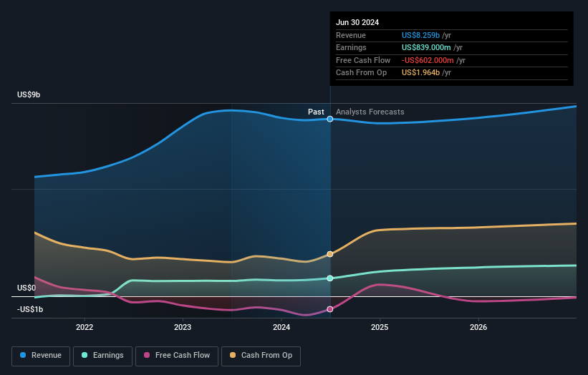Click the Earnings row label in tooltip
Screen dimensions: 588x375
351,47
